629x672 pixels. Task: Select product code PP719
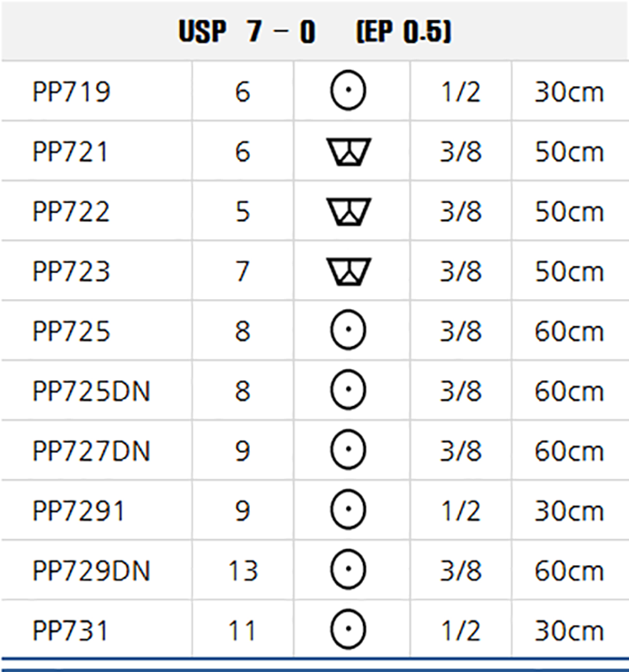pyautogui.click(x=71, y=92)
